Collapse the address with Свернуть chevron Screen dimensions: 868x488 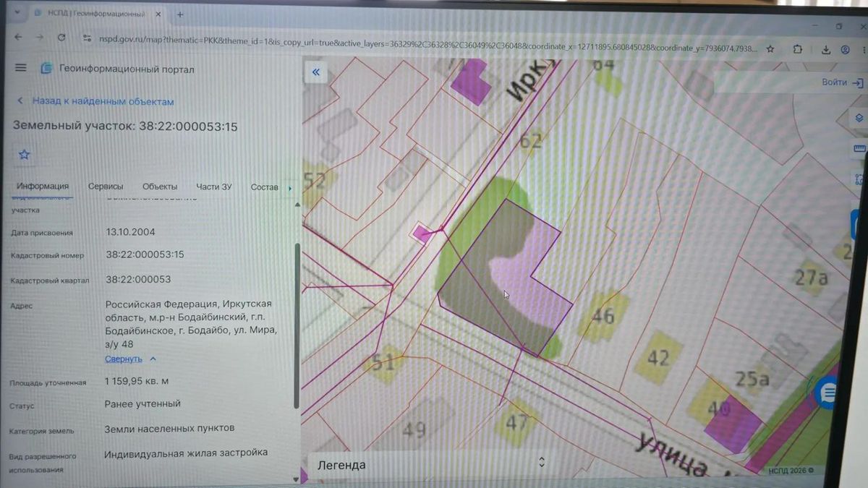tap(153, 359)
